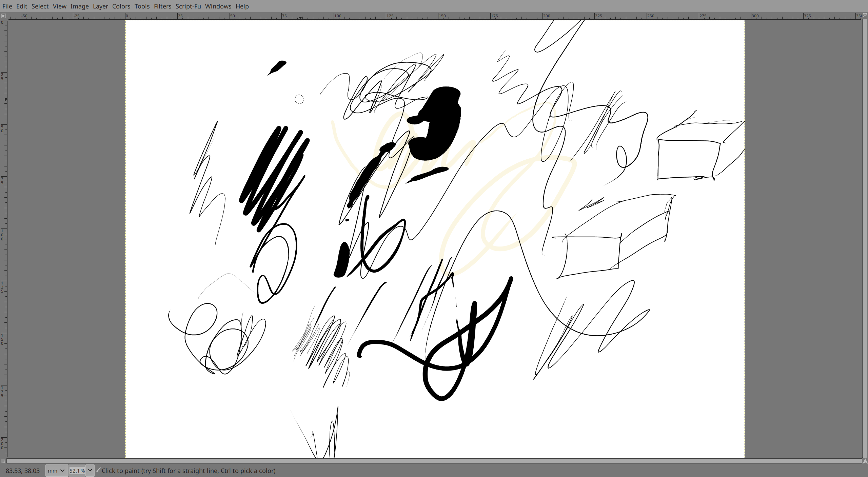868x477 pixels.
Task: Open the Colors menu
Action: 121,6
